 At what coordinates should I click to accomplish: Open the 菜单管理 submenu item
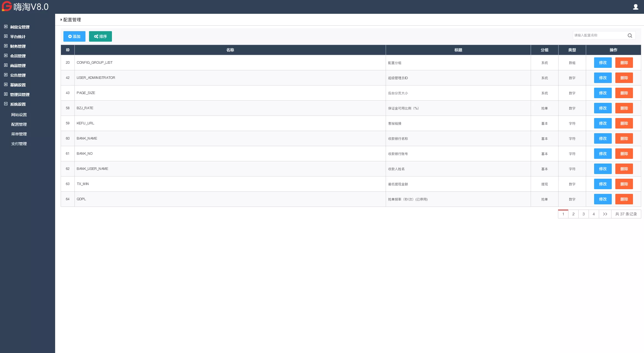(19, 134)
